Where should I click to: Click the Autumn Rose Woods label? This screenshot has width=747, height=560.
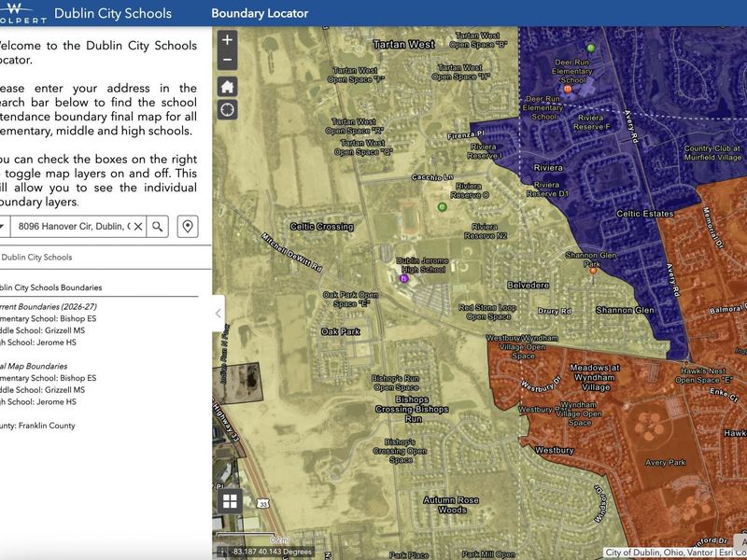(451, 505)
